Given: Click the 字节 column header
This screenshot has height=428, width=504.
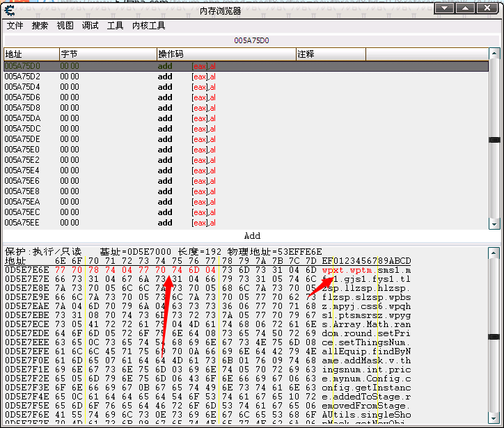Looking at the screenshot, I should (x=107, y=54).
